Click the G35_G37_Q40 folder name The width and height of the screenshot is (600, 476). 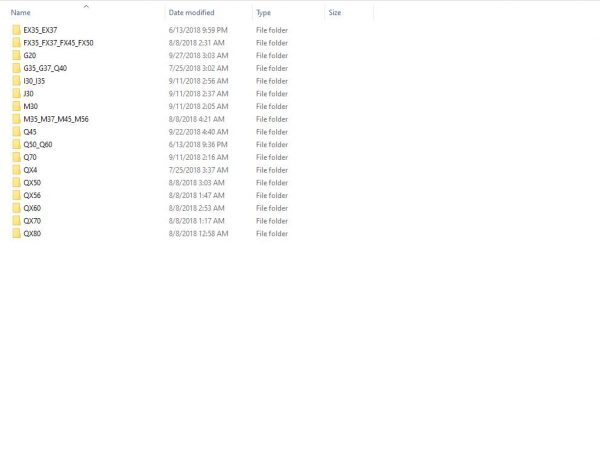point(45,68)
